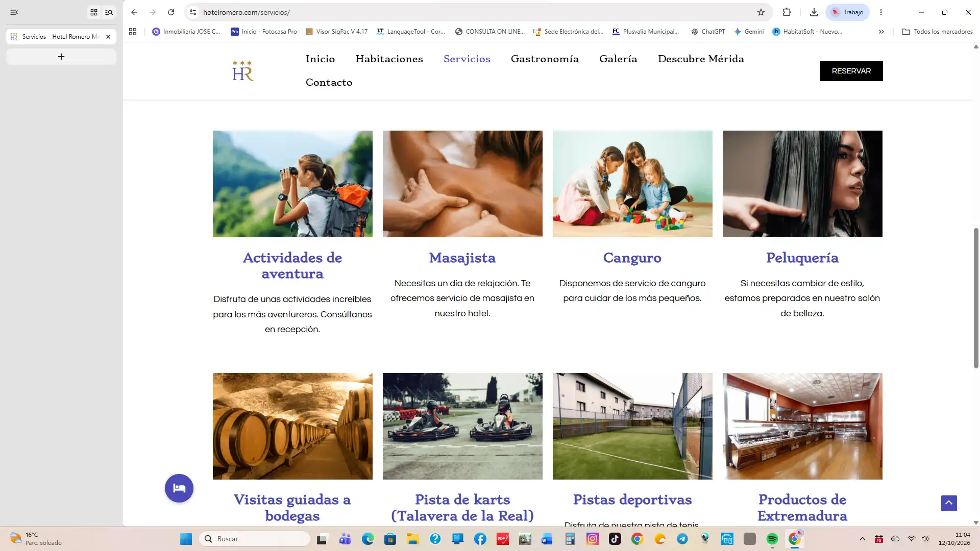Go to the Contacto page
980x551 pixels.
(329, 83)
